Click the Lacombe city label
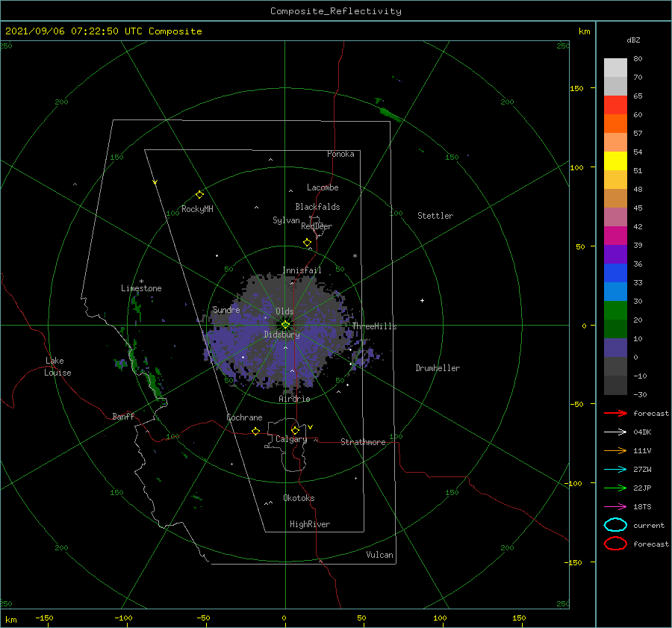 click(x=323, y=187)
